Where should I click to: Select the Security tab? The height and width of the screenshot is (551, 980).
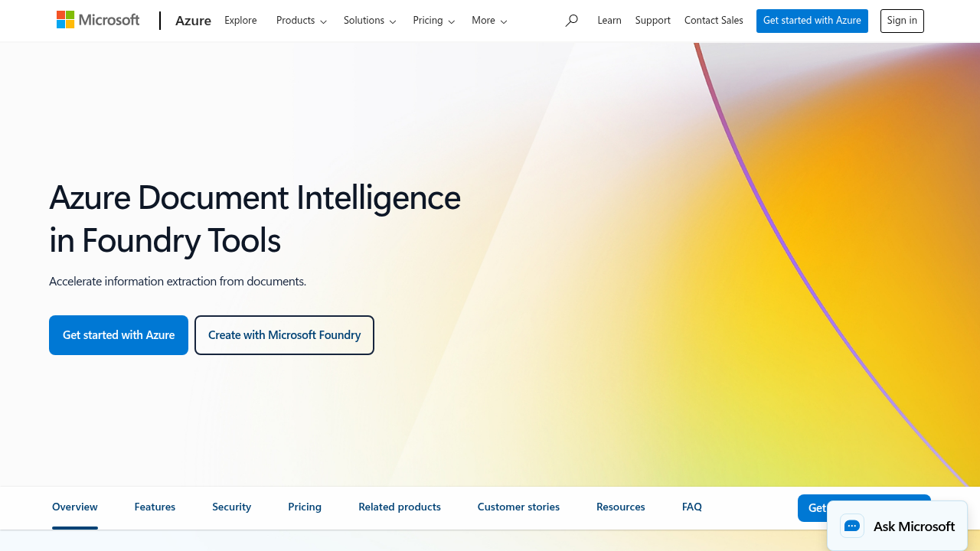tap(231, 507)
